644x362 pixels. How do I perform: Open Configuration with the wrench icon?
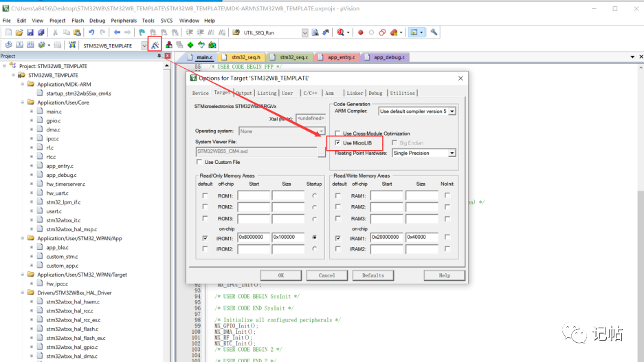pyautogui.click(x=434, y=32)
